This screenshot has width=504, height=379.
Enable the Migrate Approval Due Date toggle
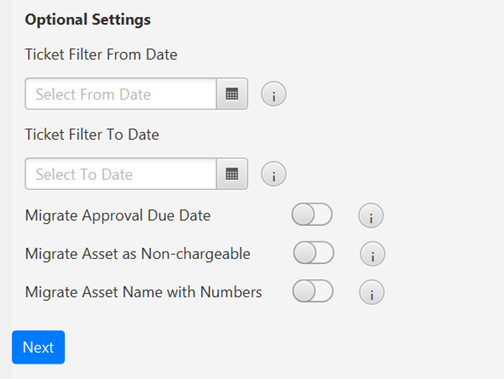tap(312, 214)
